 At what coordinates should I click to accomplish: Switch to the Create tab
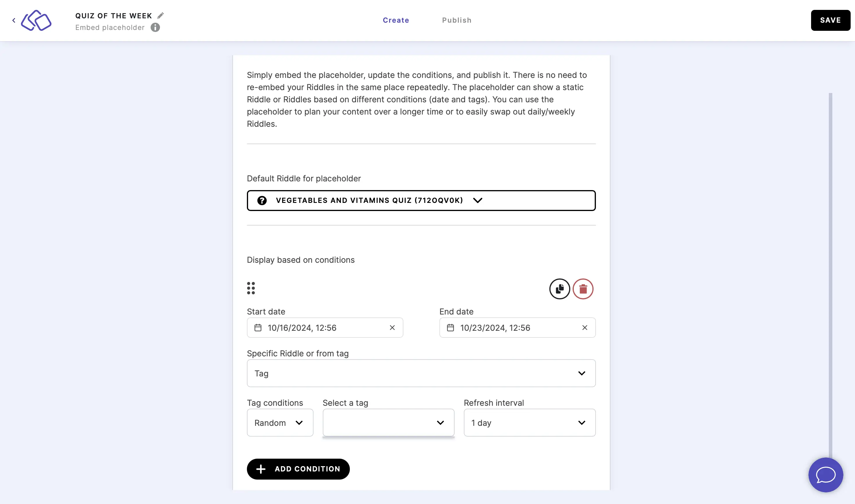point(396,20)
